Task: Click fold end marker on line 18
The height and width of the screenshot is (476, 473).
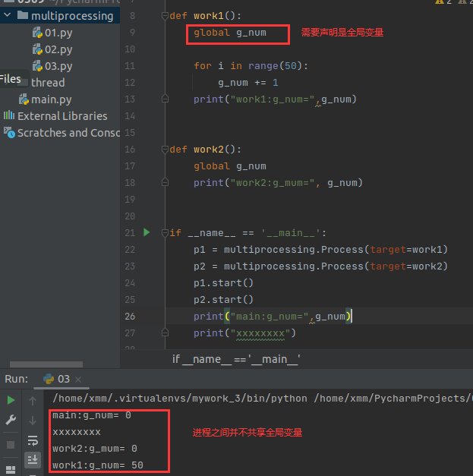Action: tap(165, 182)
